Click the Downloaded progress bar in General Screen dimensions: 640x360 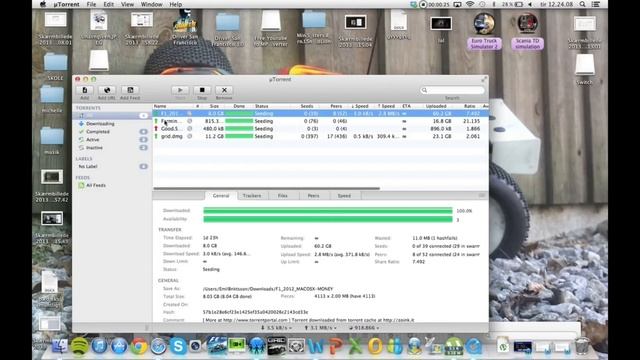(x=328, y=211)
